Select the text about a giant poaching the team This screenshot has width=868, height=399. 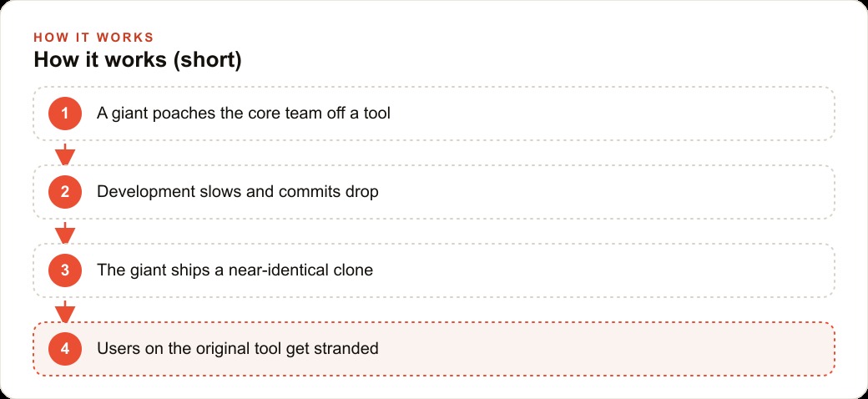click(244, 114)
